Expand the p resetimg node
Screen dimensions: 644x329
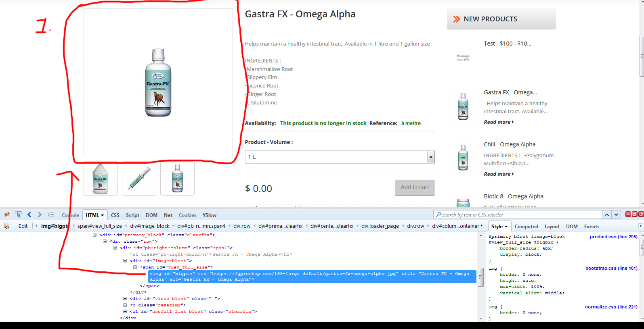coord(125,305)
